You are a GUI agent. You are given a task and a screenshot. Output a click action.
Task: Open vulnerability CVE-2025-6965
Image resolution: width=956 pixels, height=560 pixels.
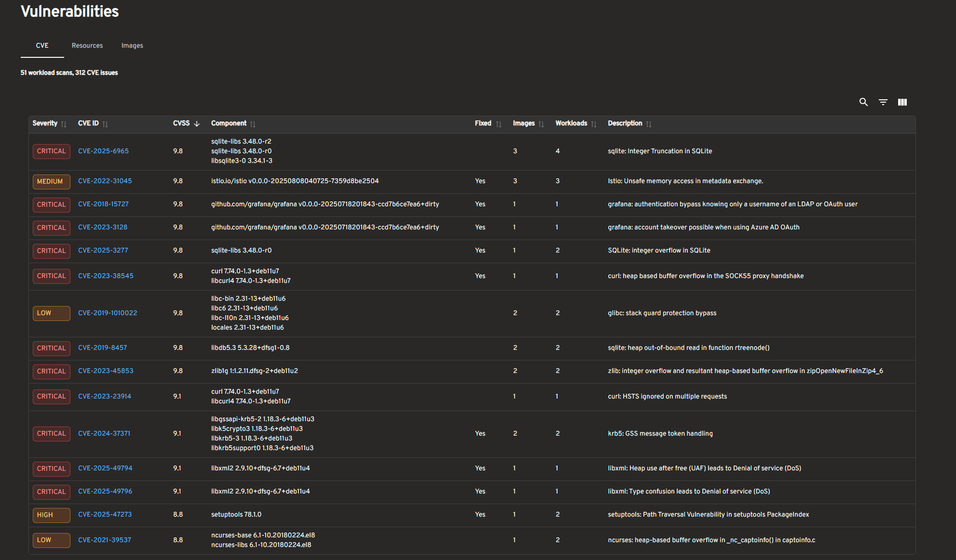[103, 151]
